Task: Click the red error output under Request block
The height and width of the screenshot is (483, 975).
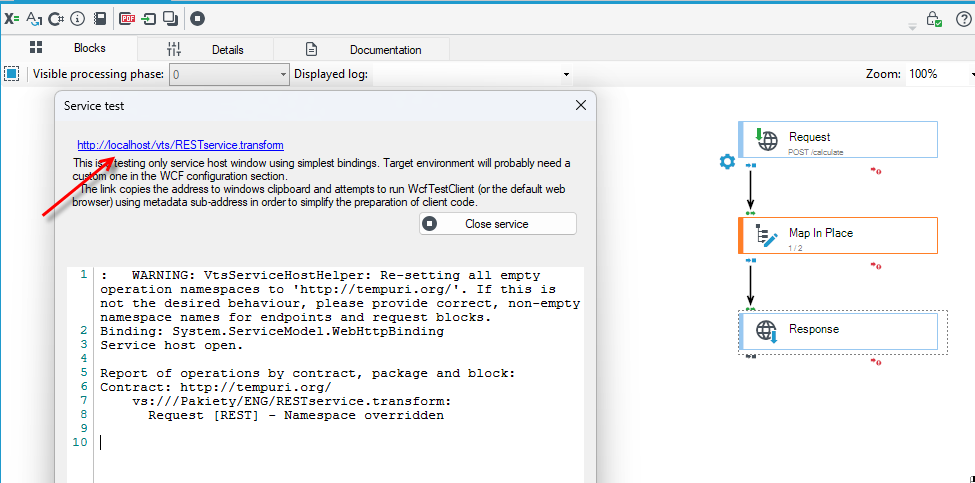Action: coord(876,170)
